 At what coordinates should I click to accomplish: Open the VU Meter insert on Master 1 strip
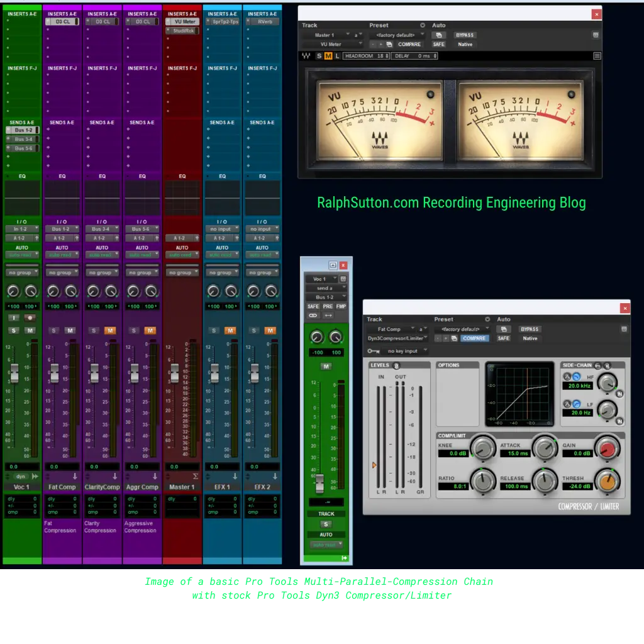coord(182,22)
